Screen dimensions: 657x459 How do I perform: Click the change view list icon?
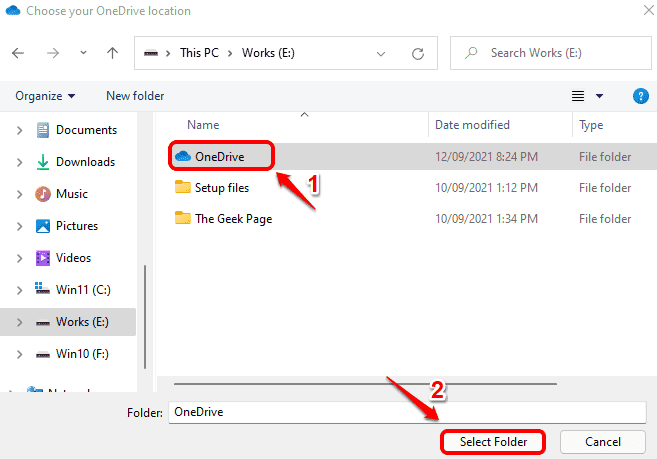pos(578,96)
